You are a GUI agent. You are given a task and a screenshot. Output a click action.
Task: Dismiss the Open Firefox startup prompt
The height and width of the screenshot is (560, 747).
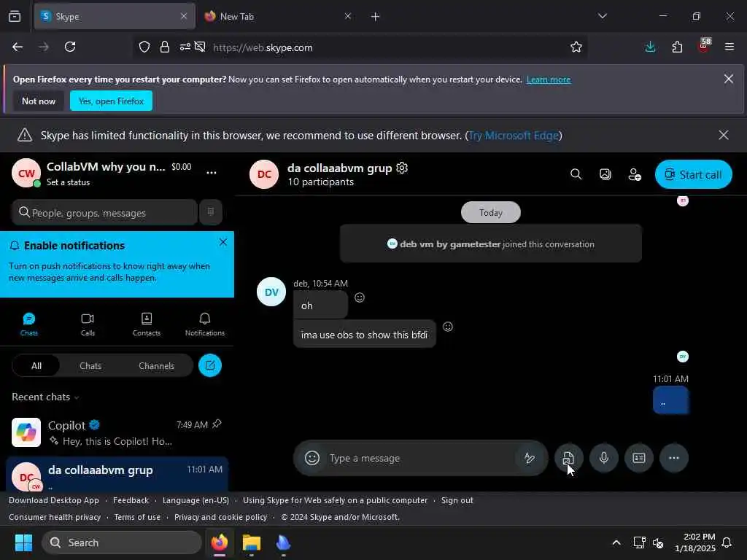729,79
